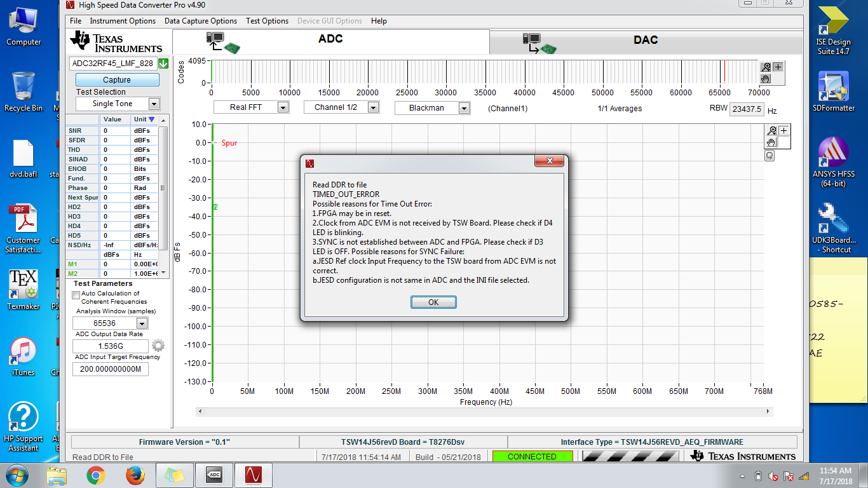Click the ADC Input Target Frequency field
Image resolution: width=868 pixels, height=488 pixels.
(111, 369)
